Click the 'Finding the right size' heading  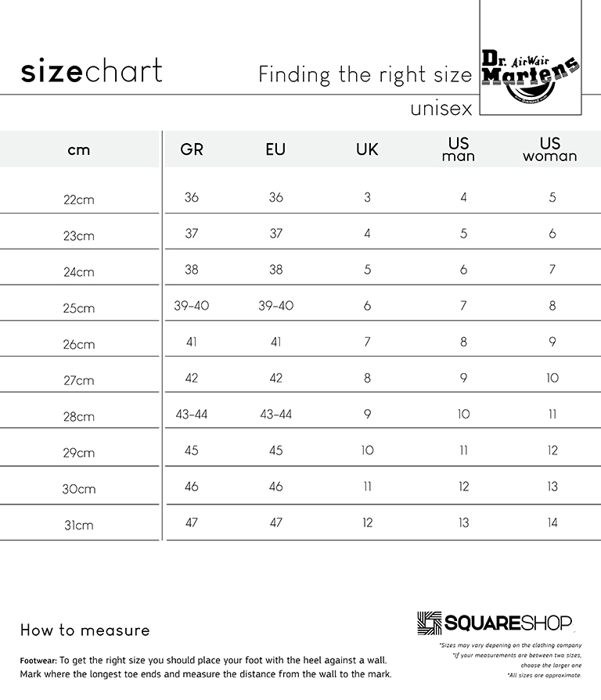tap(365, 74)
